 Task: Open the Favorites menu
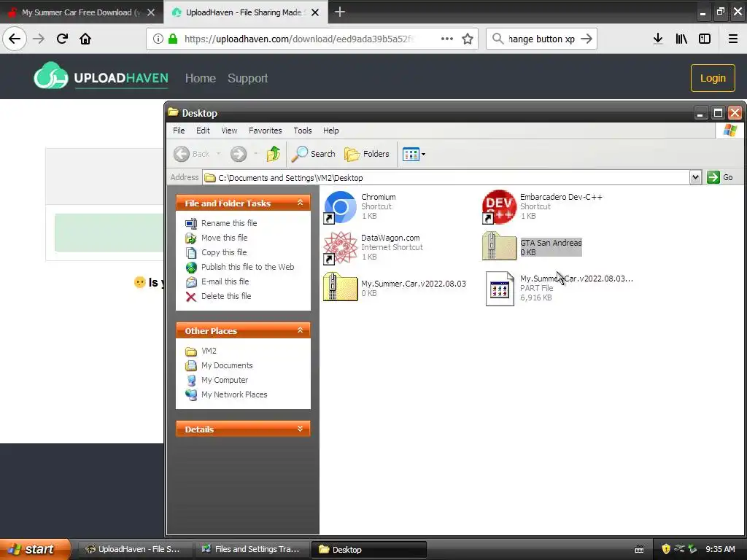(266, 131)
